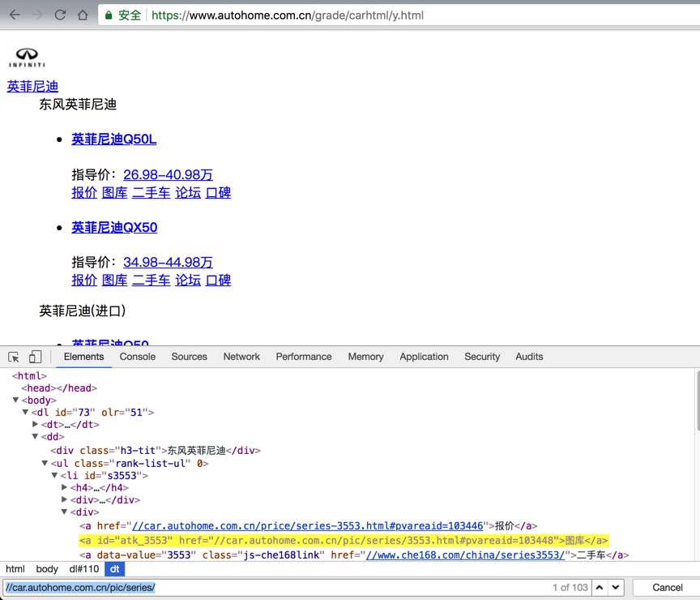Open the 英菲尼迪 brand link
This screenshot has height=600, width=700.
pyautogui.click(x=32, y=86)
